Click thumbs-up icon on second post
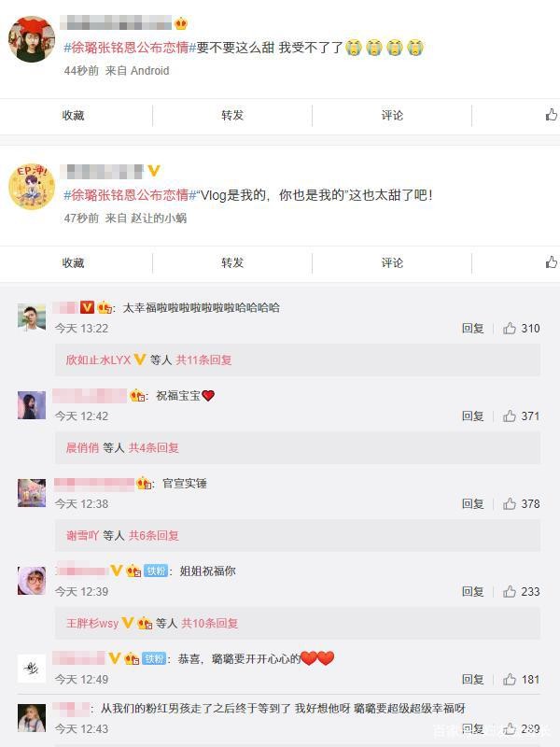This screenshot has width=560, height=747. pos(552,262)
